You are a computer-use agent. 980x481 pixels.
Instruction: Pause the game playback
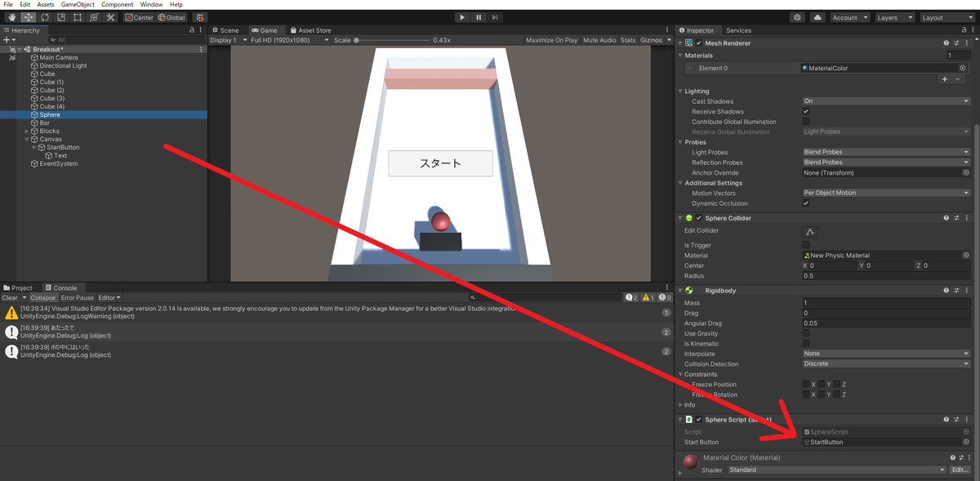tap(479, 17)
